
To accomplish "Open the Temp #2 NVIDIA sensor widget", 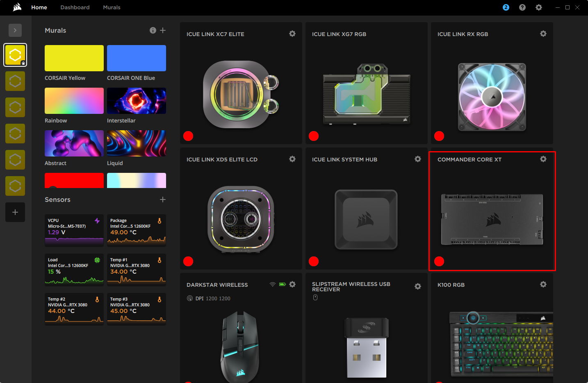I will tap(74, 309).
